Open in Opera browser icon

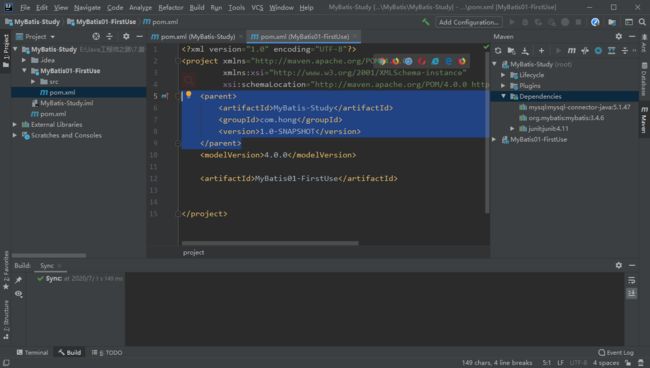pyautogui.click(x=422, y=61)
